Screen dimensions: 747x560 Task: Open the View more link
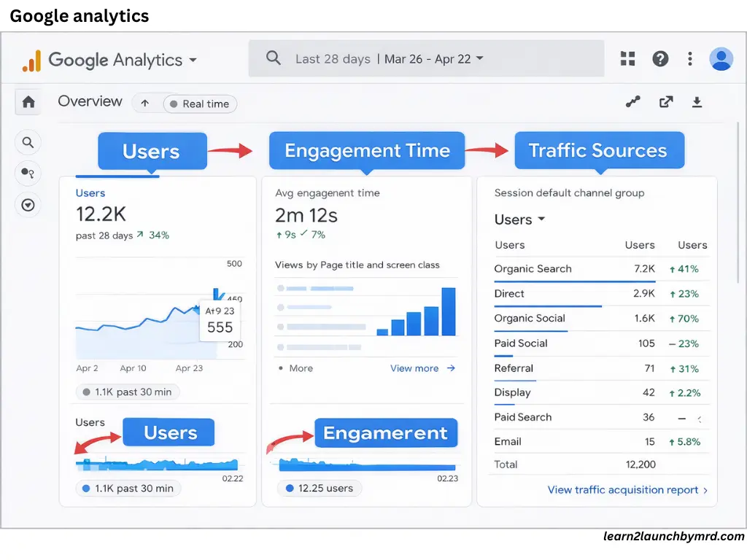pos(414,368)
